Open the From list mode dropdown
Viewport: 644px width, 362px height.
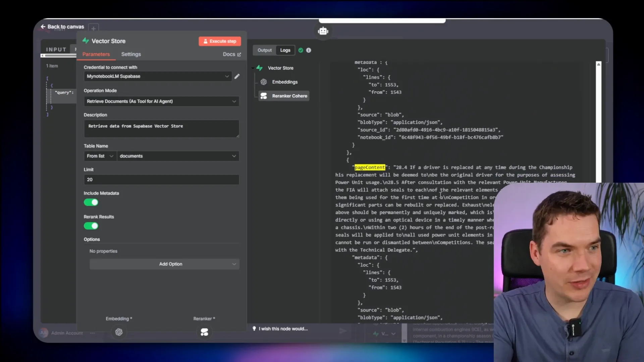pos(100,156)
